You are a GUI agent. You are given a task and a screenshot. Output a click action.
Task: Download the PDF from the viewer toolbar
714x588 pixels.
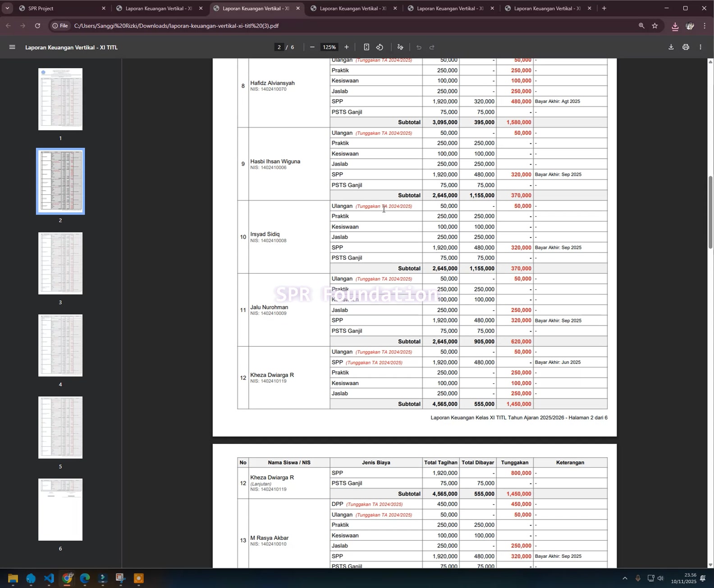click(671, 47)
